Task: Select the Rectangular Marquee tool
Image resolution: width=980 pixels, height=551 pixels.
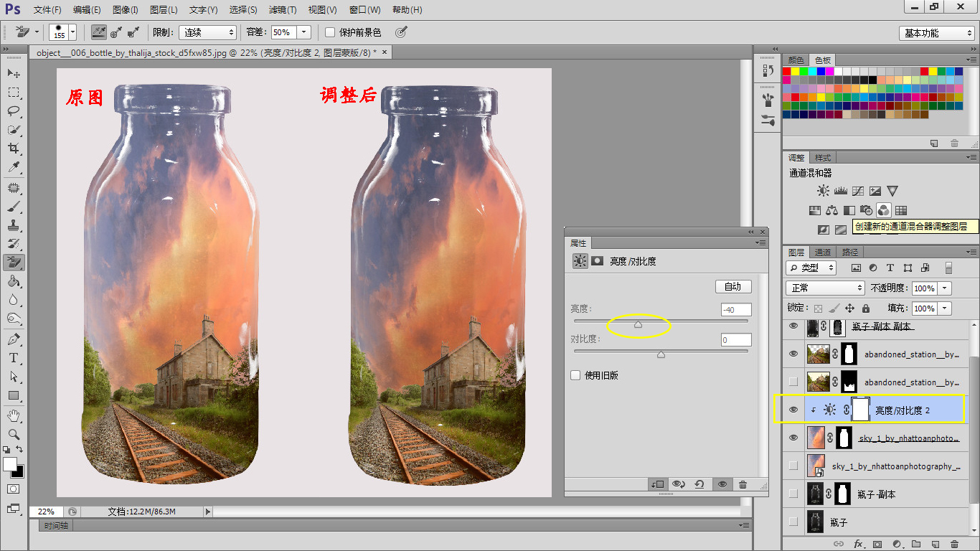Action: 14,93
